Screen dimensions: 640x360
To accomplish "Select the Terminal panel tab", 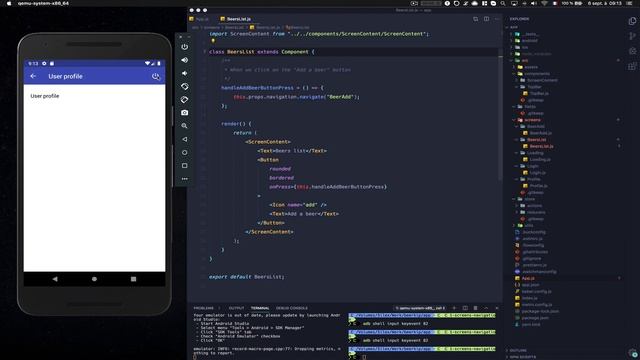I will [x=260, y=308].
